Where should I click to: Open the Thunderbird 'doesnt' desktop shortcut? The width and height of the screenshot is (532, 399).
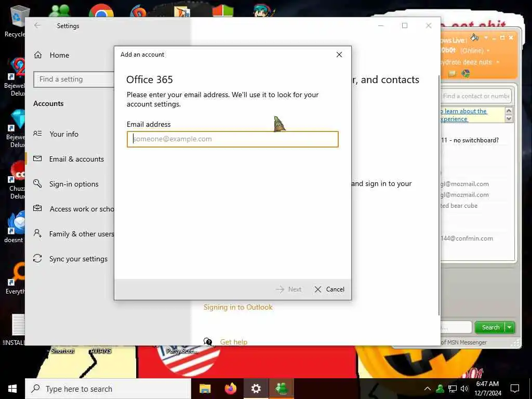(15, 227)
